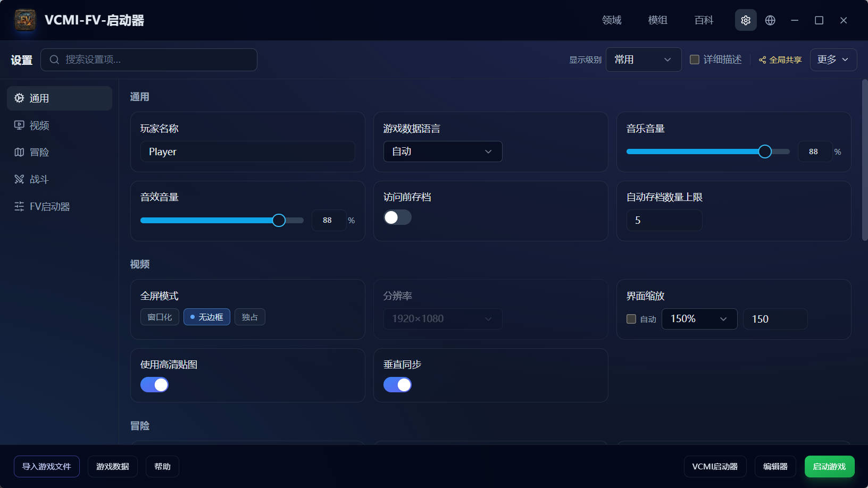The height and width of the screenshot is (488, 868).
Task: Switch to the 模组 tab
Action: [658, 20]
